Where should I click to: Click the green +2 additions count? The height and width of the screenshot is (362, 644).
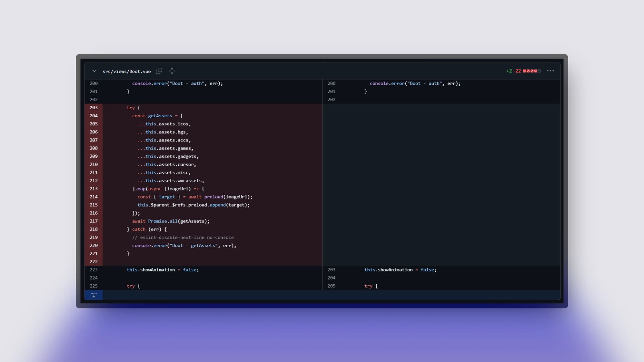click(509, 71)
